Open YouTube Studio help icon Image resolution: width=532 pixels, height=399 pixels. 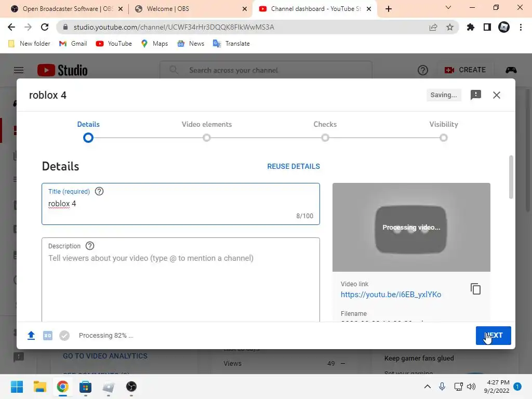tap(423, 70)
